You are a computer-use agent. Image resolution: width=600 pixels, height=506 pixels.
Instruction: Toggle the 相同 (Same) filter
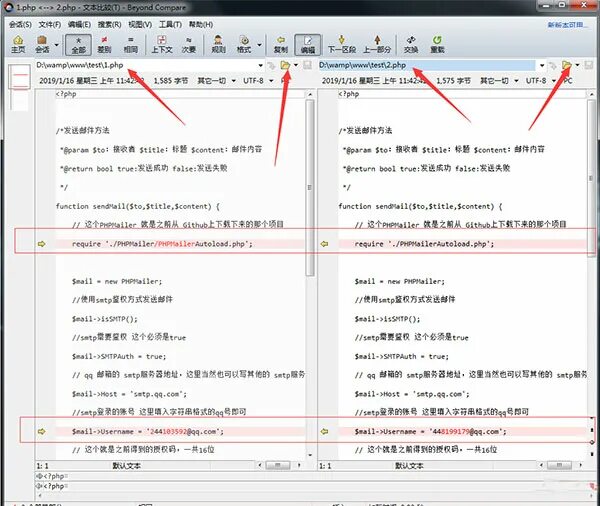coord(130,44)
